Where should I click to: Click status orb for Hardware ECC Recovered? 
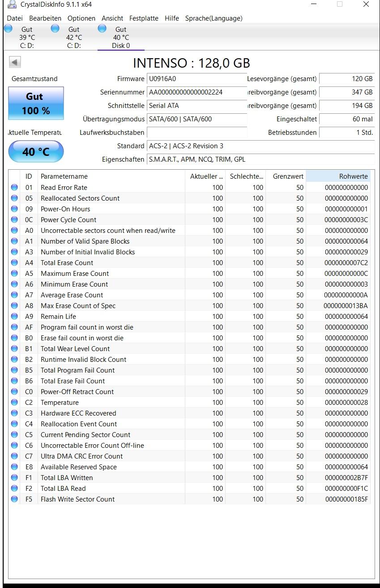coord(14,413)
